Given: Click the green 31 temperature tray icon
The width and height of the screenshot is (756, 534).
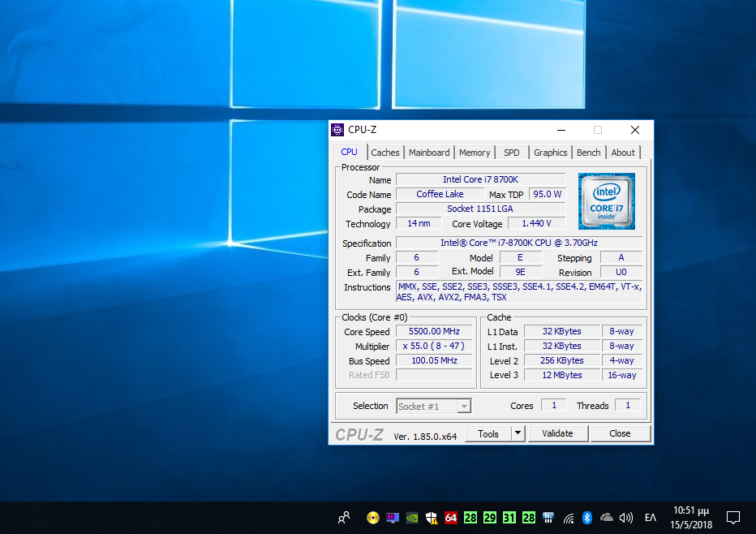Looking at the screenshot, I should click(x=509, y=518).
